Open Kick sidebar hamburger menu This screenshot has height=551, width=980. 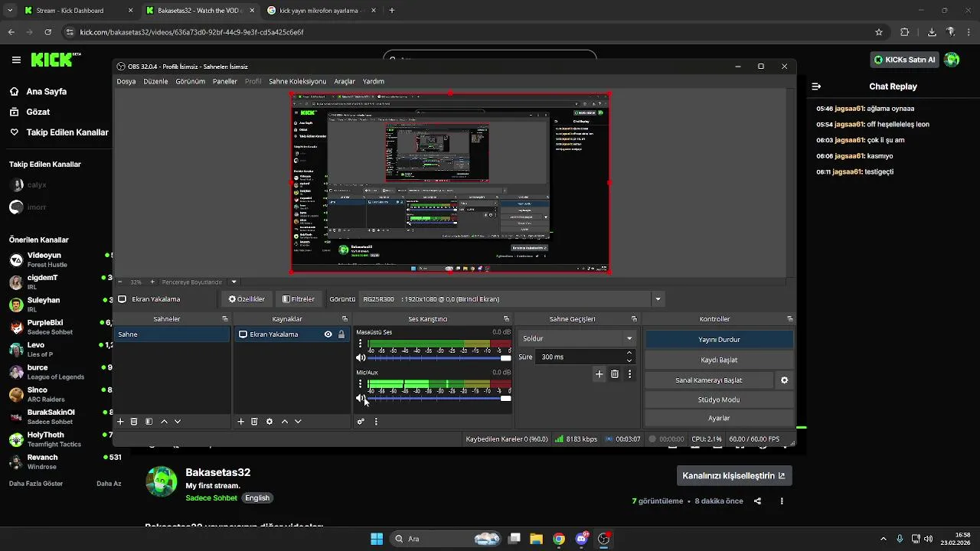(x=16, y=60)
